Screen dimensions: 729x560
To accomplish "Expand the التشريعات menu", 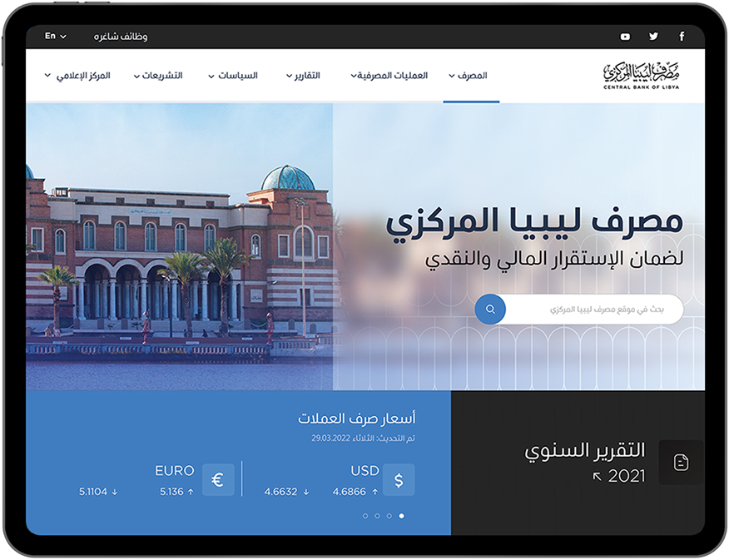I will (158, 75).
